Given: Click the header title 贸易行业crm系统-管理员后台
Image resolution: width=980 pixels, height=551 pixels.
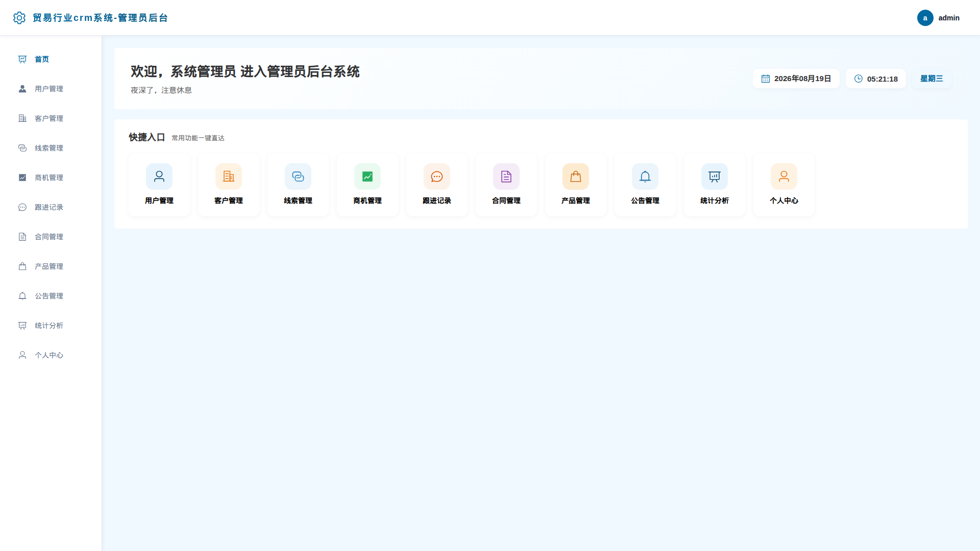Looking at the screenshot, I should pos(100,18).
